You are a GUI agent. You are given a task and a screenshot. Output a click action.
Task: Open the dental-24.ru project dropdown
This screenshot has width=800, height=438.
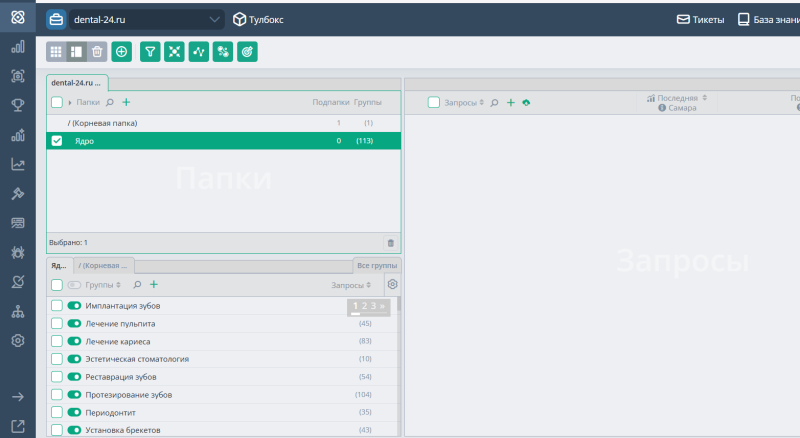146,19
